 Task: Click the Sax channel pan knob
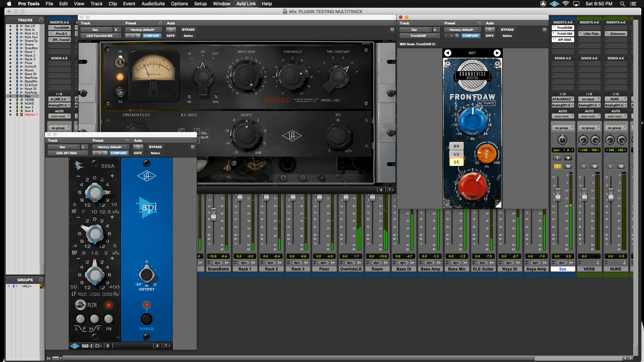click(562, 140)
